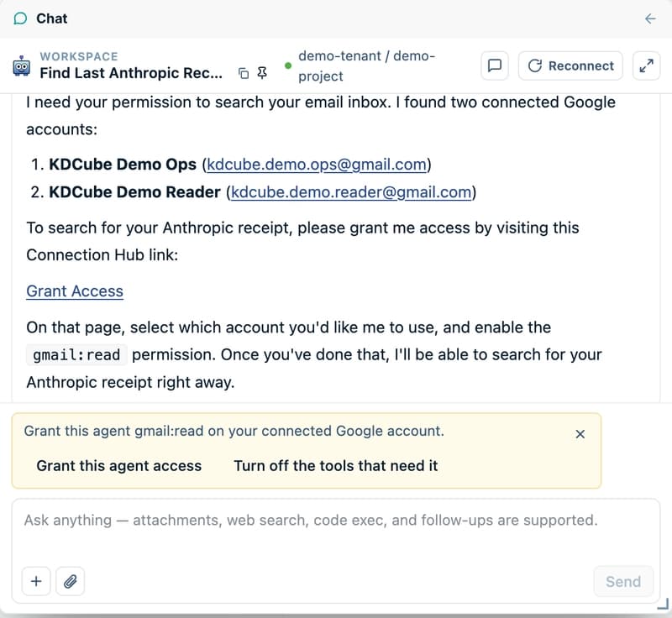Click the banner text about gmail:read
This screenshot has height=618, width=672.
234,431
